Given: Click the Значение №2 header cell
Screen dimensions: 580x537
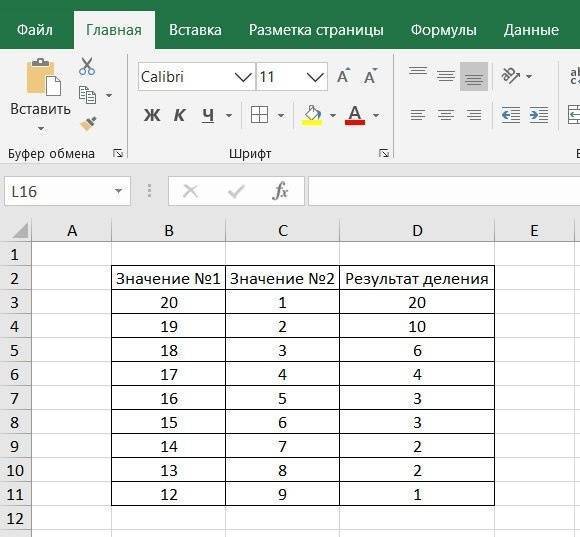Looking at the screenshot, I should (x=282, y=278).
